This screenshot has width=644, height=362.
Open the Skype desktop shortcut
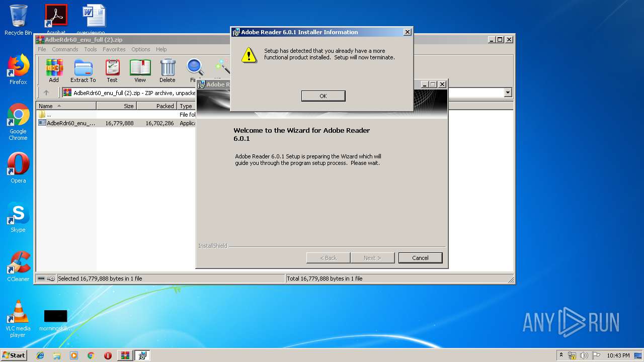pos(18,218)
